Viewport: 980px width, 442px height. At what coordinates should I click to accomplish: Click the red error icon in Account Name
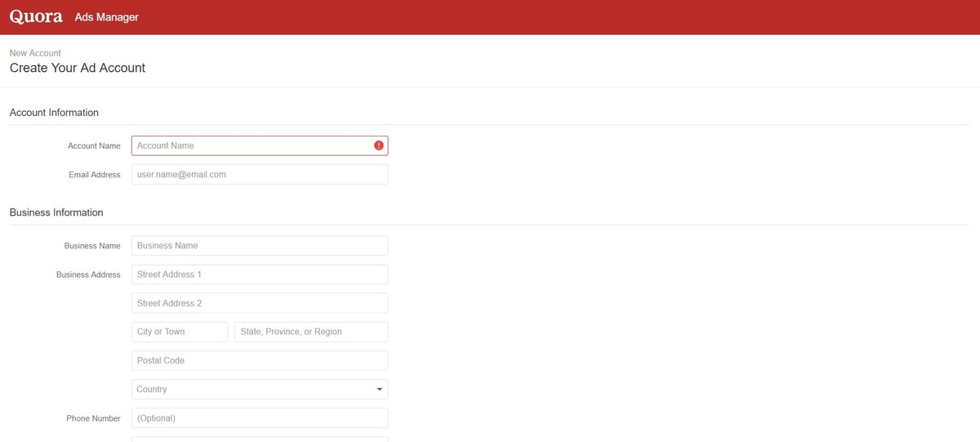pyautogui.click(x=379, y=145)
